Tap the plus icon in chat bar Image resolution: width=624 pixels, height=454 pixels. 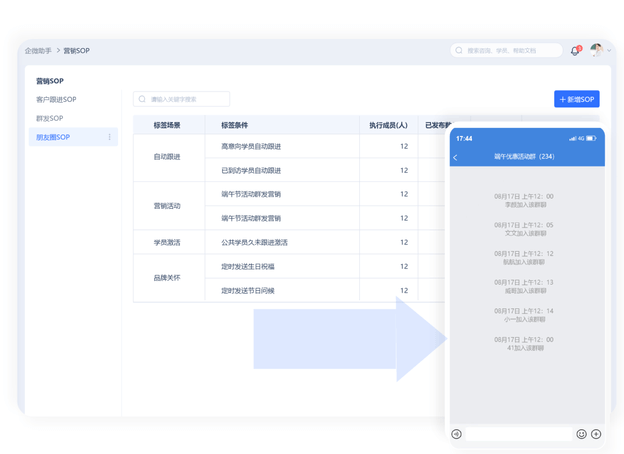coord(596,434)
